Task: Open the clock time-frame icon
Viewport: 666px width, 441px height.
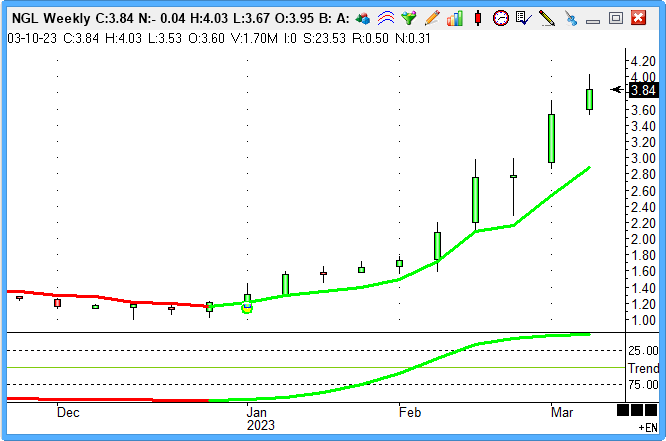Action: click(501, 17)
